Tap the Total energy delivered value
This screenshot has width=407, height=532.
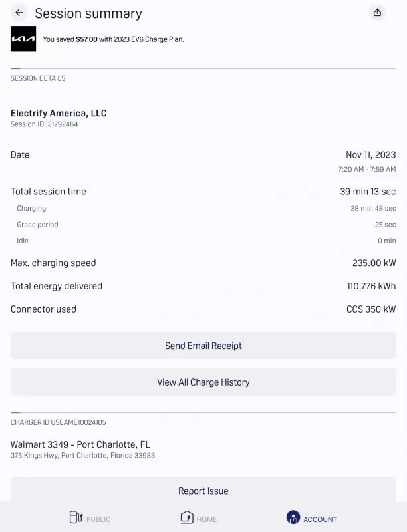click(x=371, y=286)
